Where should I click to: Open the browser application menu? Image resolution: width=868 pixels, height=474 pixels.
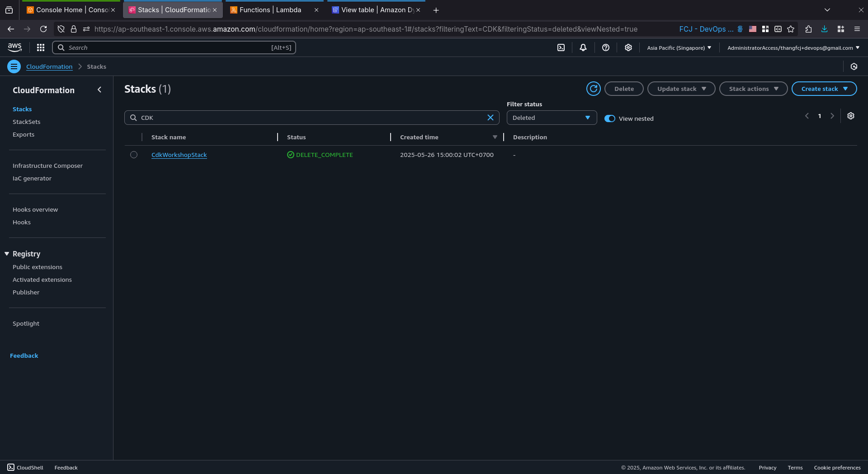point(857,29)
